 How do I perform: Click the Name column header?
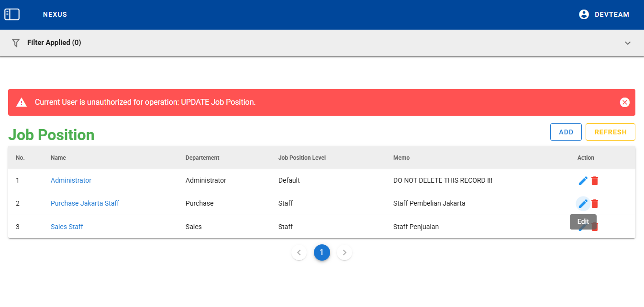coord(58,158)
